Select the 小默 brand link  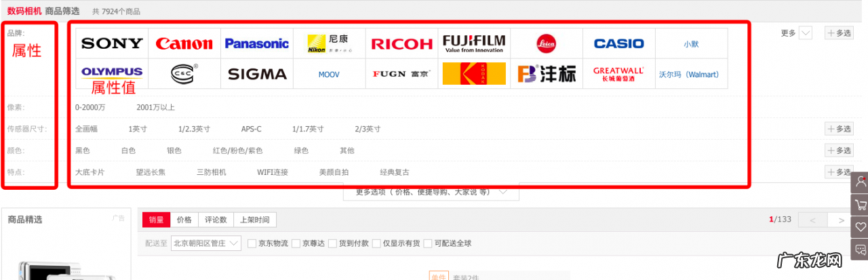pyautogui.click(x=691, y=43)
